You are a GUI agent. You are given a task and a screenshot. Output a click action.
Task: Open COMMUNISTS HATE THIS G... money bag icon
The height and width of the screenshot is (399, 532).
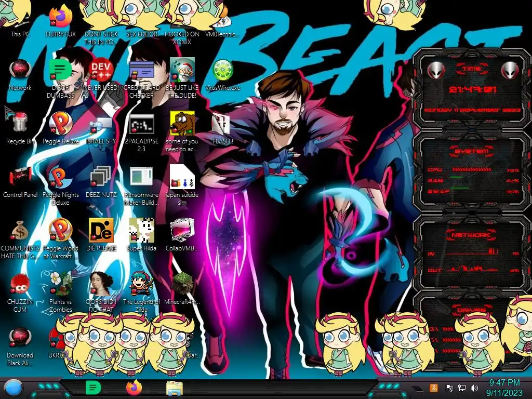click(x=20, y=231)
